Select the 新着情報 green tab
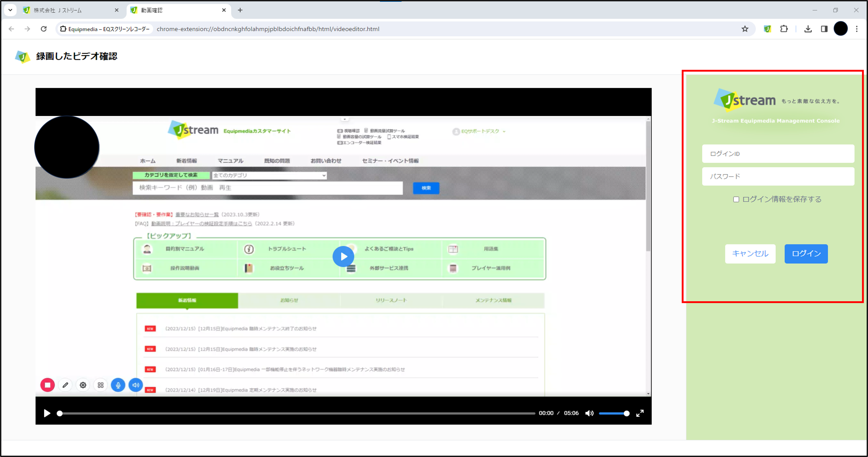 (x=187, y=300)
